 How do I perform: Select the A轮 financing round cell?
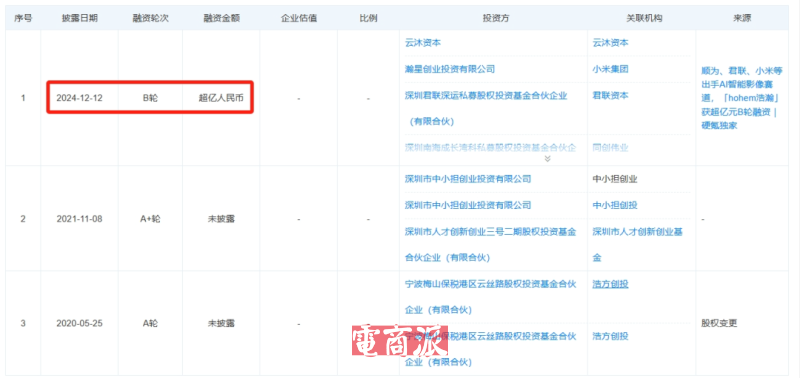coord(150,323)
